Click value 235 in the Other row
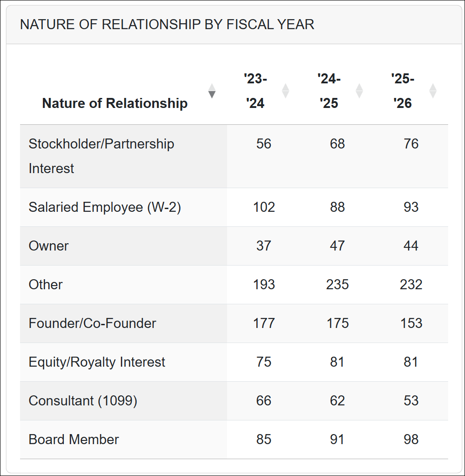Screen dimensions: 465x476 pos(337,285)
